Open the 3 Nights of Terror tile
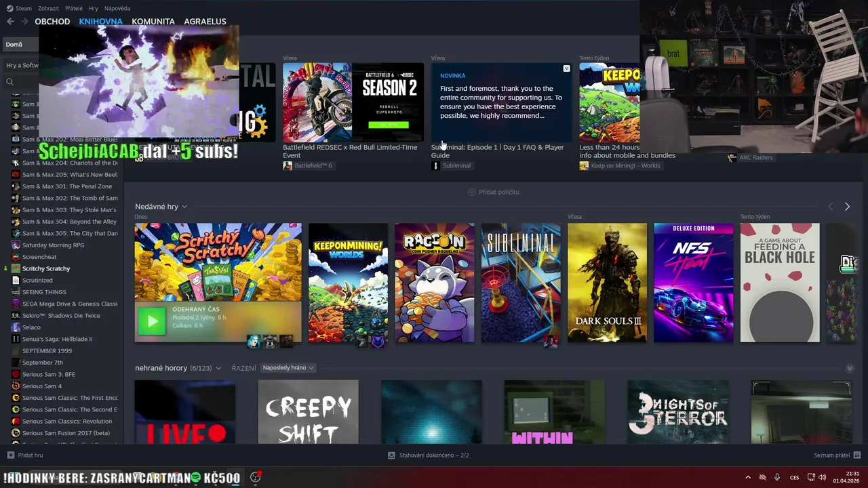This screenshot has width=868, height=488. click(x=678, y=412)
